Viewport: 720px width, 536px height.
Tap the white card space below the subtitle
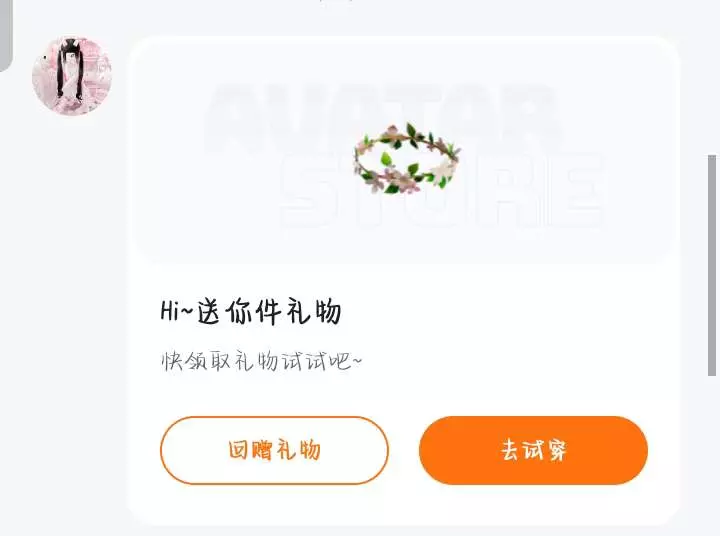pos(404,394)
